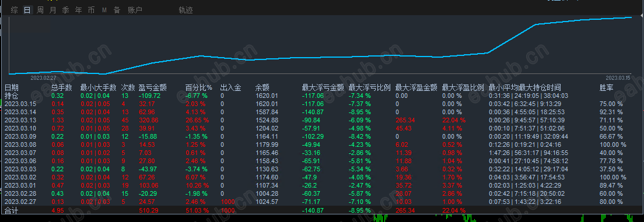Click the -109.72 holdings loss value
The image size is (644, 222).
tap(149, 96)
